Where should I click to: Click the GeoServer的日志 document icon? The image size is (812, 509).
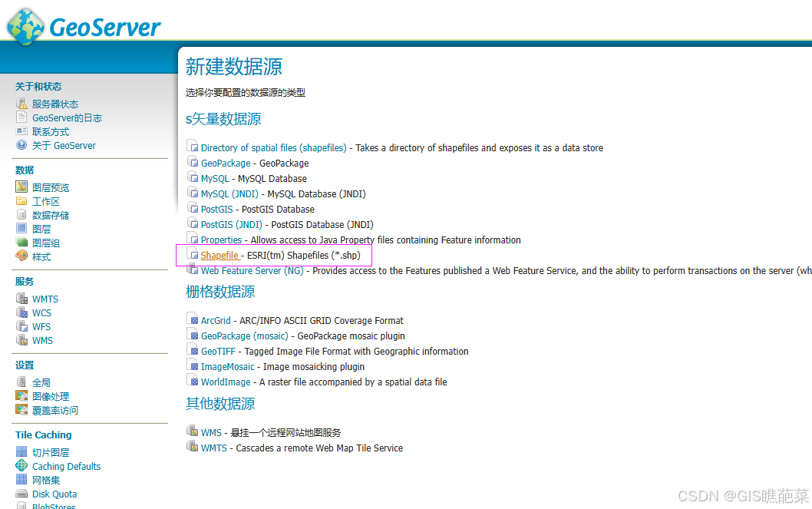21,117
